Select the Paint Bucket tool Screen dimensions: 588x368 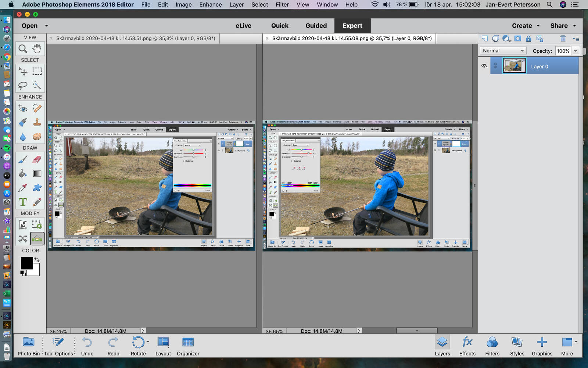click(x=23, y=173)
